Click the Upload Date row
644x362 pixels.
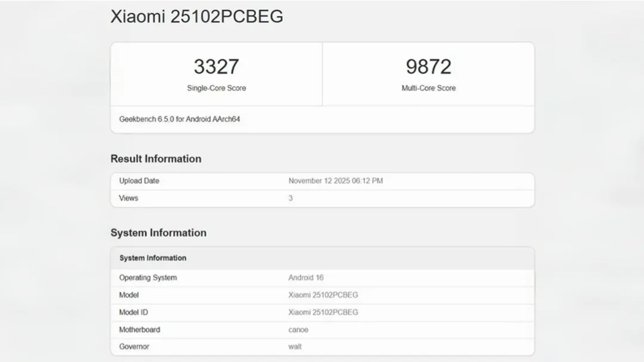coord(139,181)
